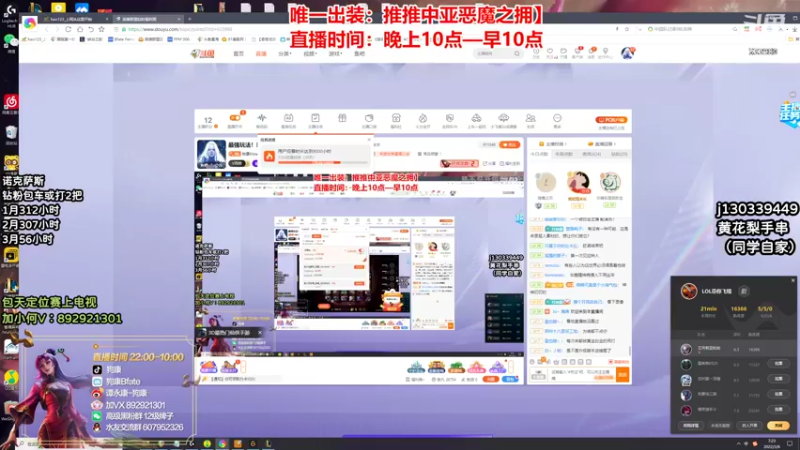Click the orange PC客户端 button
The height and width of the screenshot is (450, 800).
[x=611, y=120]
